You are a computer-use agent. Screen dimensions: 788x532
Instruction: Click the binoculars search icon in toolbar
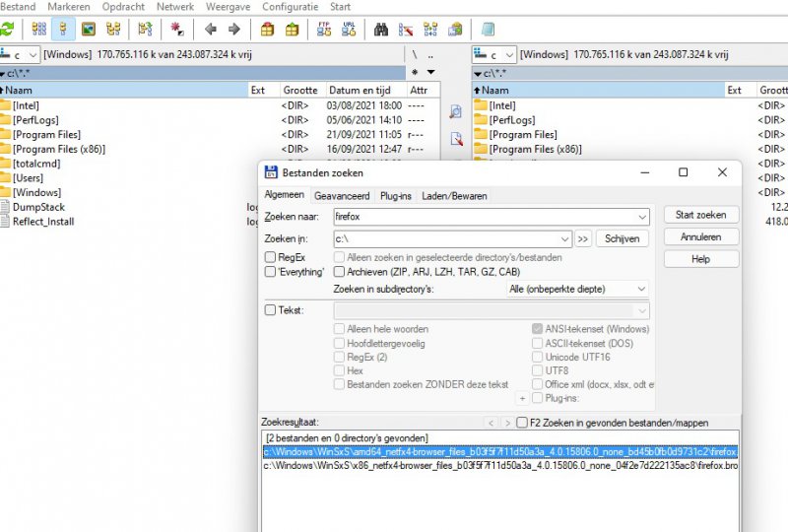(x=380, y=30)
